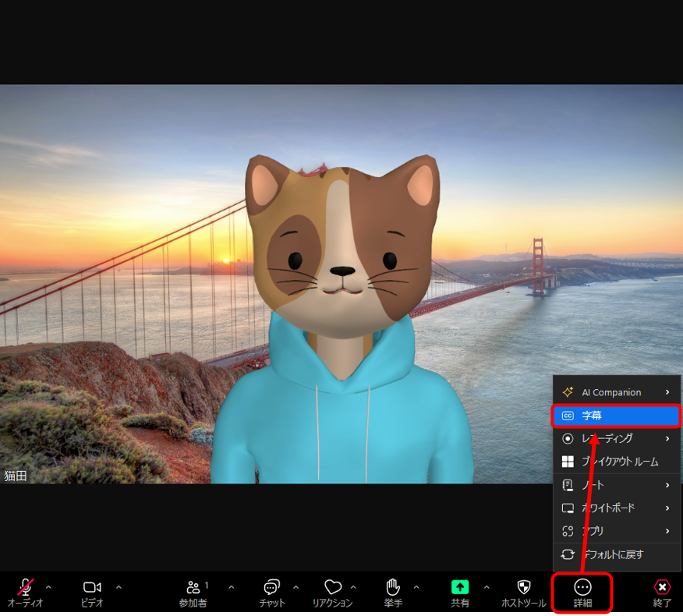Click the green 共有 share icon
Screen dimensions: 683x616
[x=460, y=587]
